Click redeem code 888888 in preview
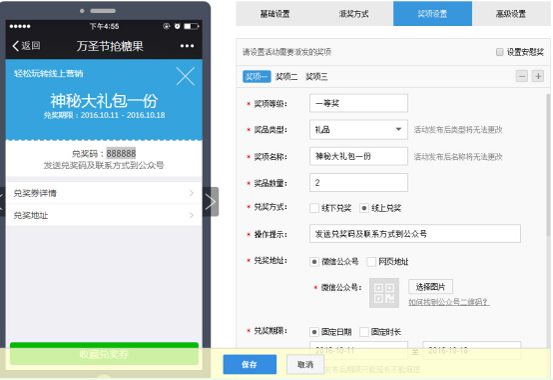 [x=121, y=153]
